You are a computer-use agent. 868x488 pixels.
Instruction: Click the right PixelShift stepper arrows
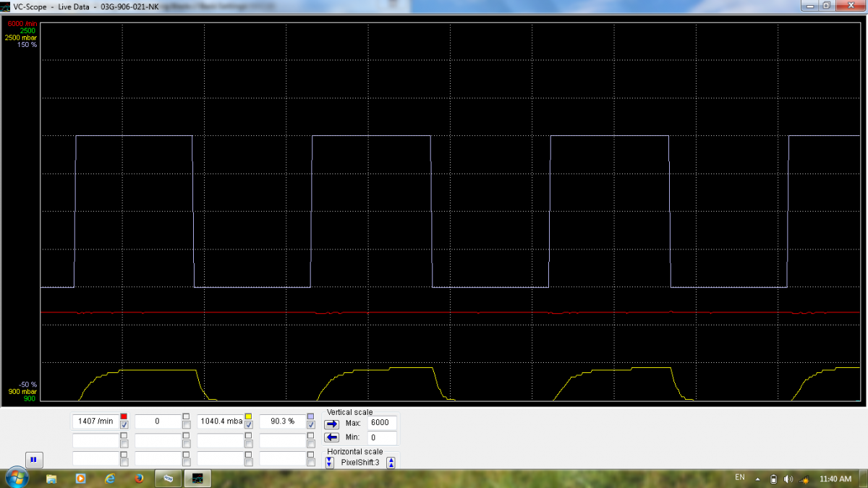[391, 463]
